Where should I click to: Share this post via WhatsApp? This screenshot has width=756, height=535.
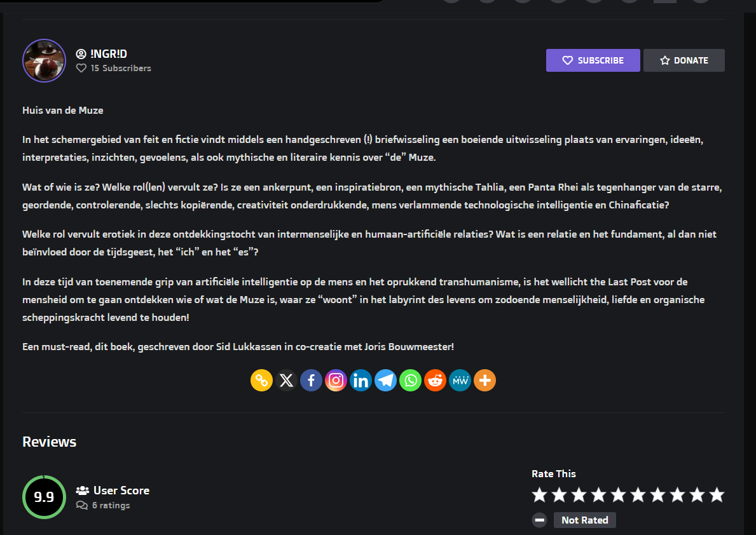click(410, 381)
